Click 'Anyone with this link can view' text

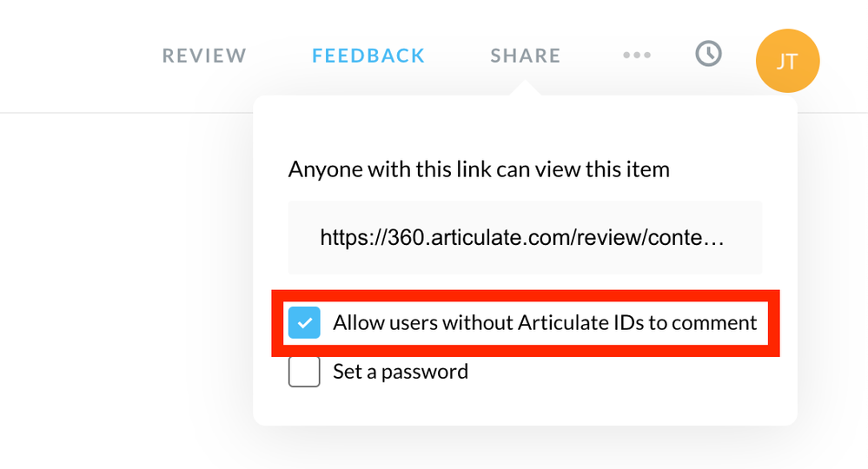pyautogui.click(x=479, y=168)
